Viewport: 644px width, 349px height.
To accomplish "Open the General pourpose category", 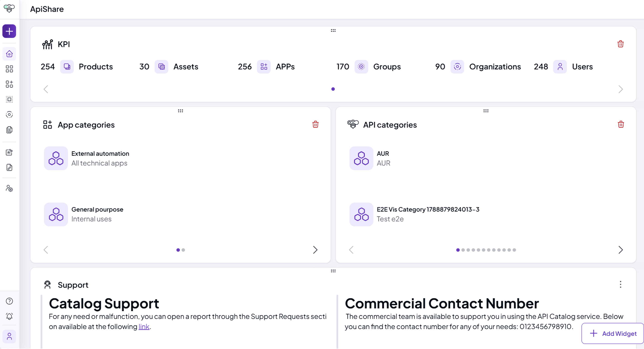I will (x=83, y=214).
